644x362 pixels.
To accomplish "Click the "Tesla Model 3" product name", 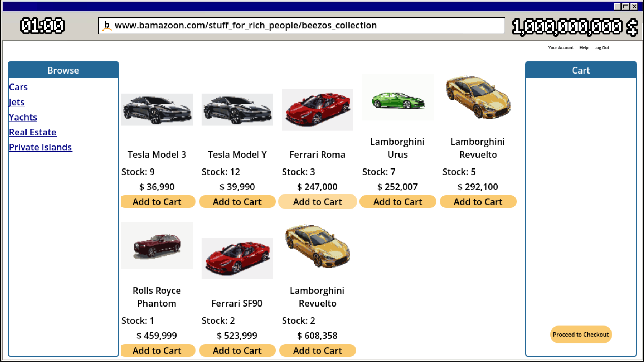I will [x=157, y=154].
